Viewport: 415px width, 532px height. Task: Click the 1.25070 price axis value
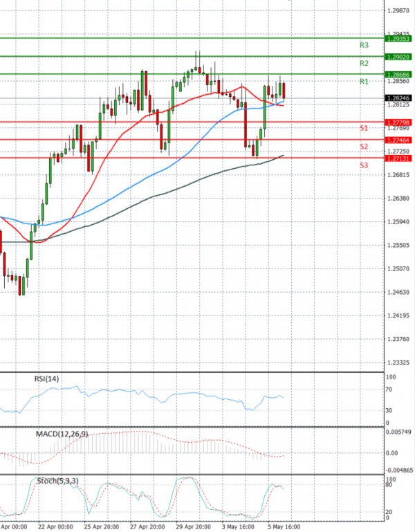(398, 269)
